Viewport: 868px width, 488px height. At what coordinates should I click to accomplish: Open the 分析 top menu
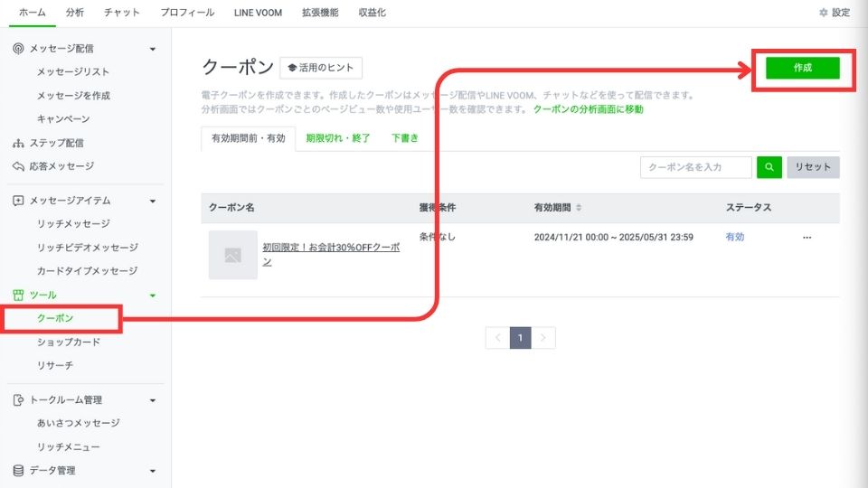[75, 13]
